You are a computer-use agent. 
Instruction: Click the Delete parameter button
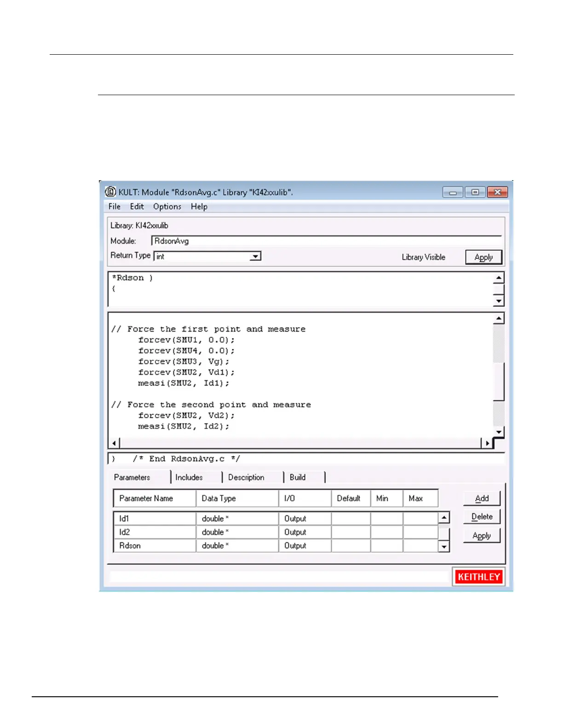[x=482, y=517]
